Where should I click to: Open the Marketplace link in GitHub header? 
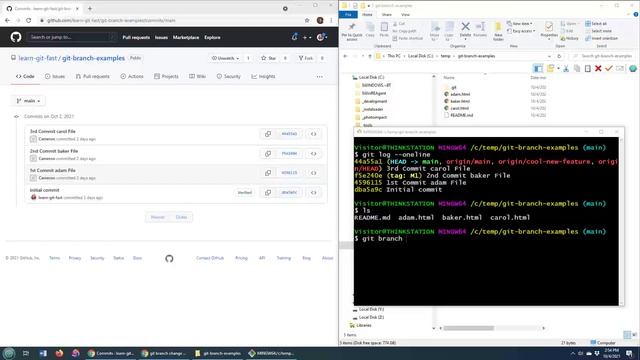(186, 37)
